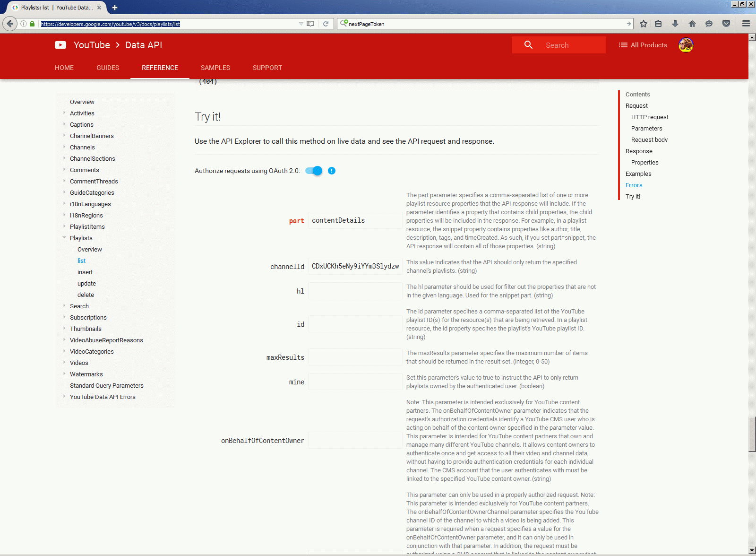Open YouTube Data API Errors sidebar link
This screenshot has width=756, height=556.
103,397
